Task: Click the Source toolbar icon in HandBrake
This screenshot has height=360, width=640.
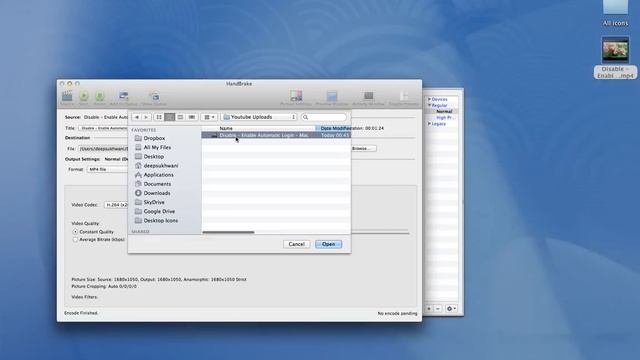Action: [x=67, y=96]
